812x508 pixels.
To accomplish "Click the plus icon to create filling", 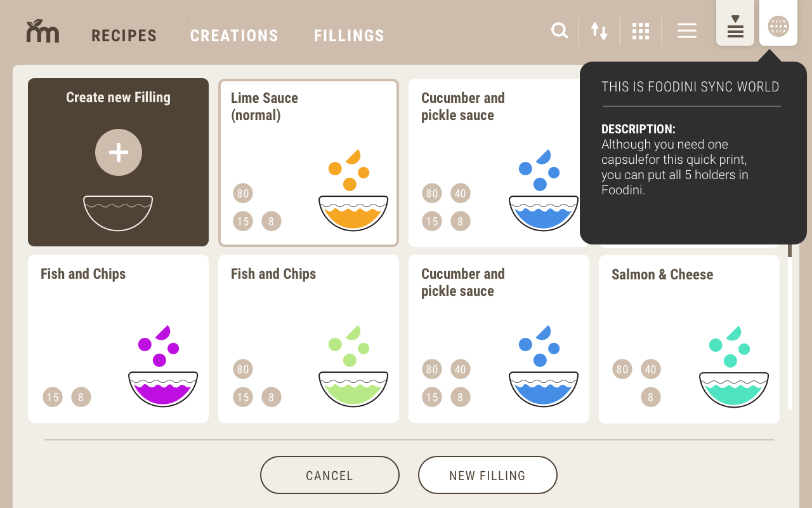I will point(119,152).
